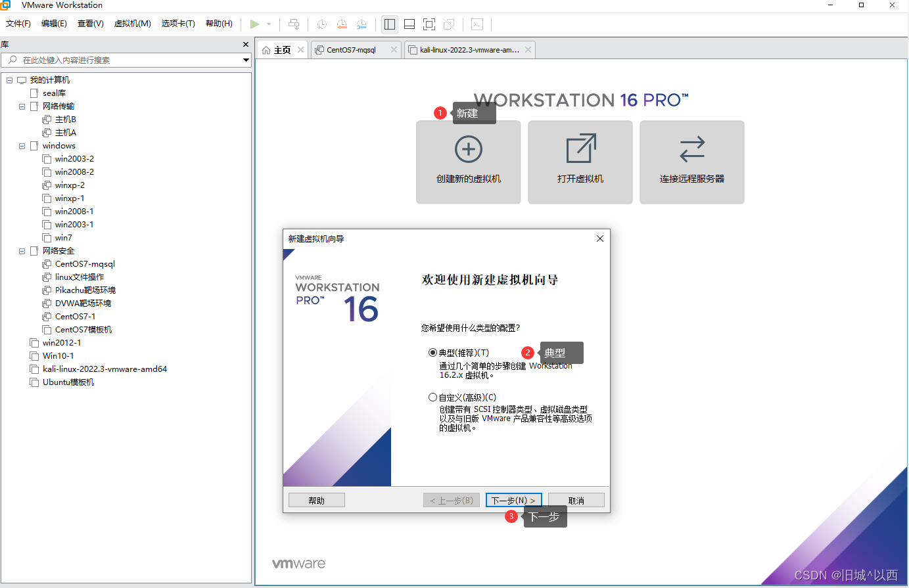
Task: Select winxp-2 in the library tree
Action: (70, 185)
